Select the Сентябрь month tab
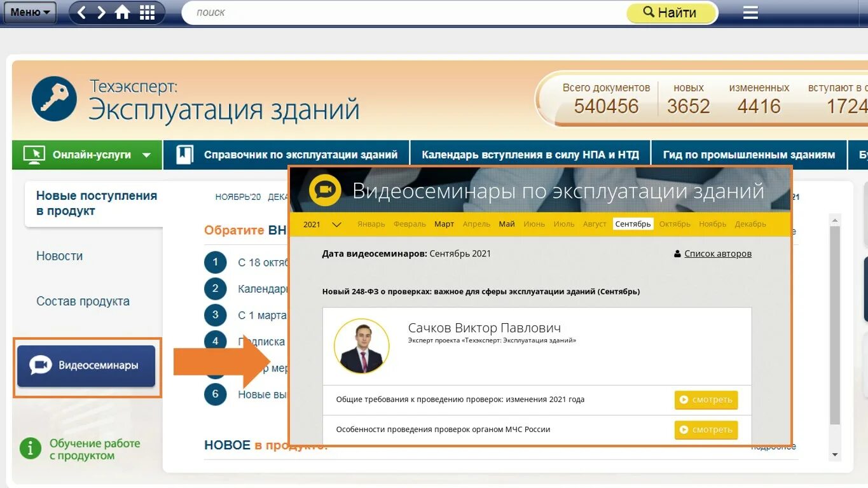 point(633,224)
